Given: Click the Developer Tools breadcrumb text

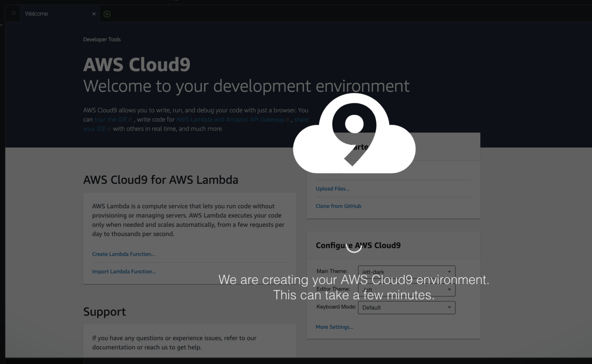Looking at the screenshot, I should click(102, 39).
